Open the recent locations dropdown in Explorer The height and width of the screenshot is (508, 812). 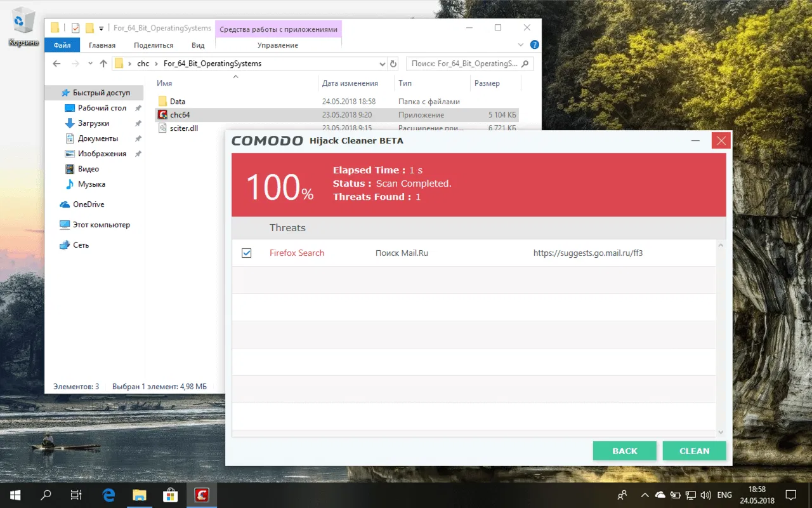90,64
